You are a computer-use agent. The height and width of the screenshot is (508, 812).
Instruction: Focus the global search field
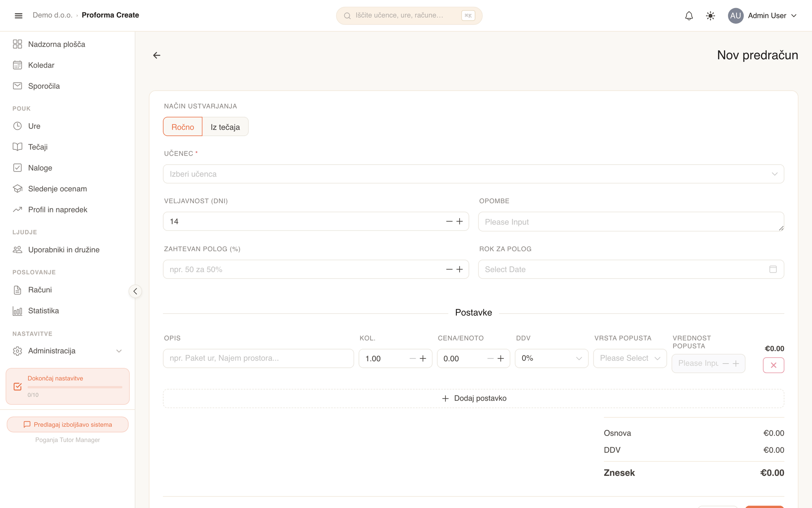pyautogui.click(x=409, y=15)
